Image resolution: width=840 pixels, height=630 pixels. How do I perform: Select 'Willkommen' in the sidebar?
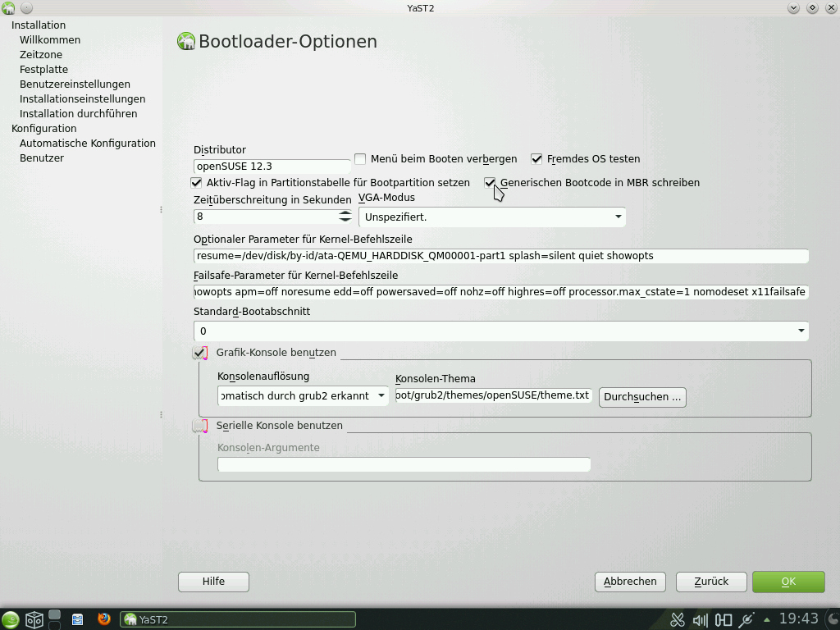coord(50,40)
